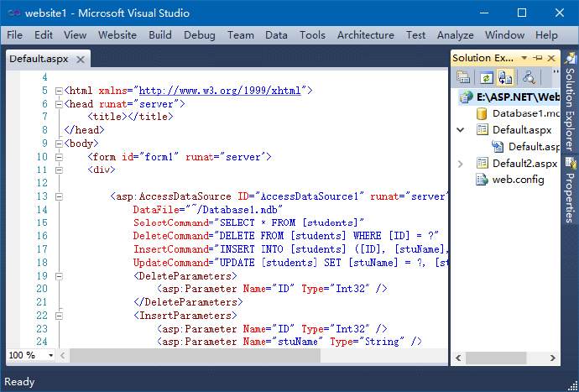Follow the w3.org xhtml namespace link
Screen dimensions: 579x392
coord(220,91)
